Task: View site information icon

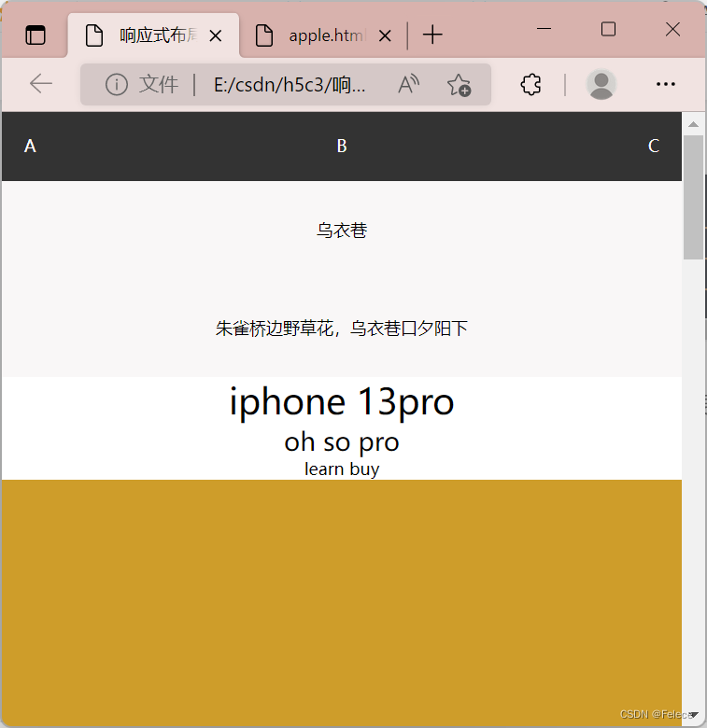Action: pyautogui.click(x=116, y=85)
